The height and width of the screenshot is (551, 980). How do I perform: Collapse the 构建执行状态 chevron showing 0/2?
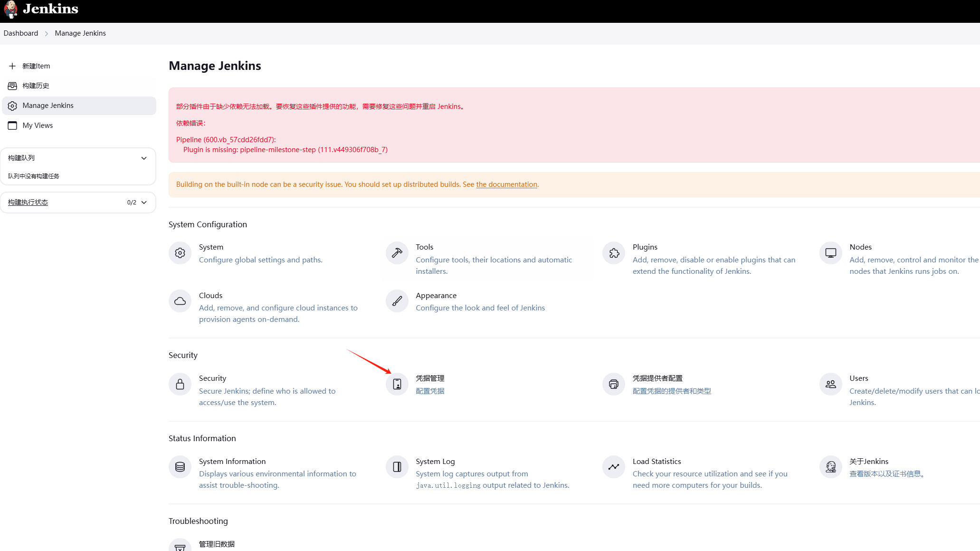[144, 203]
